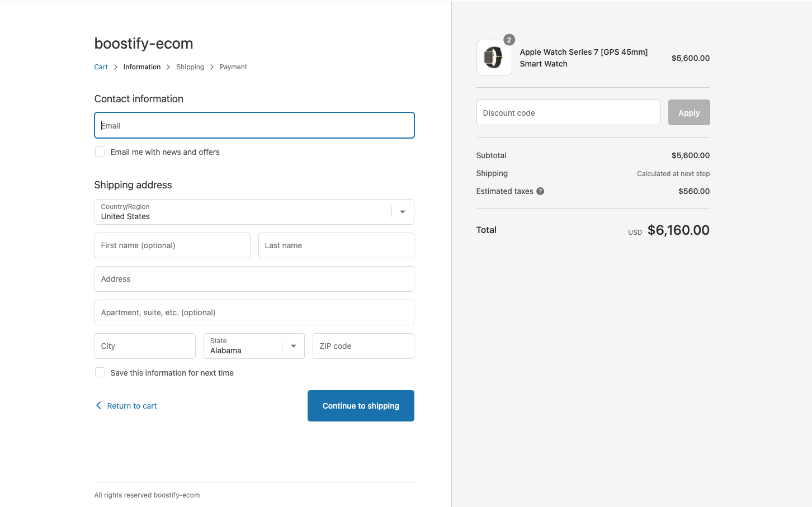The width and height of the screenshot is (812, 507).
Task: Select the Payment breadcrumb step
Action: coord(233,67)
